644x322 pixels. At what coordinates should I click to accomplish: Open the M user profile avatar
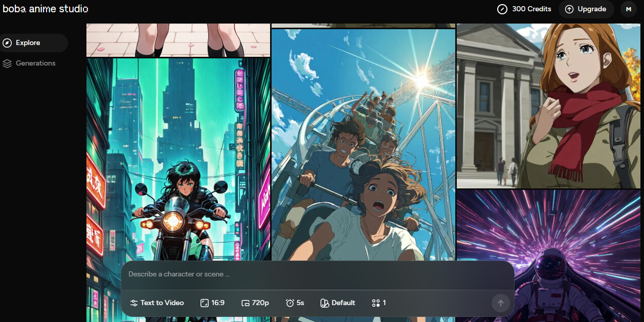[629, 9]
